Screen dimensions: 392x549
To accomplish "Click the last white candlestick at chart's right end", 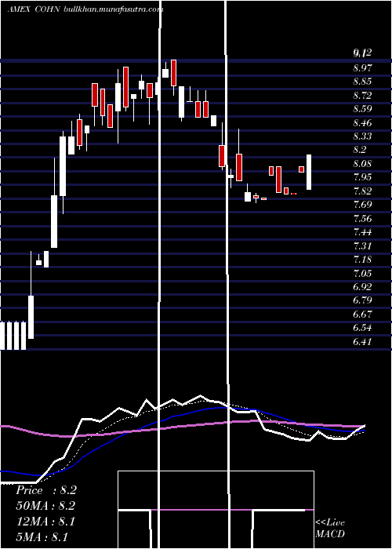I will [309, 172].
